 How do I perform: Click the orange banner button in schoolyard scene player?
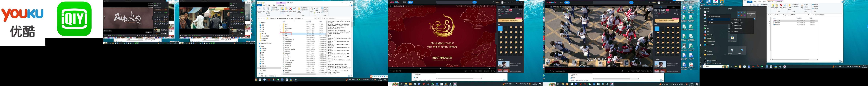pyautogui.click(x=667, y=20)
